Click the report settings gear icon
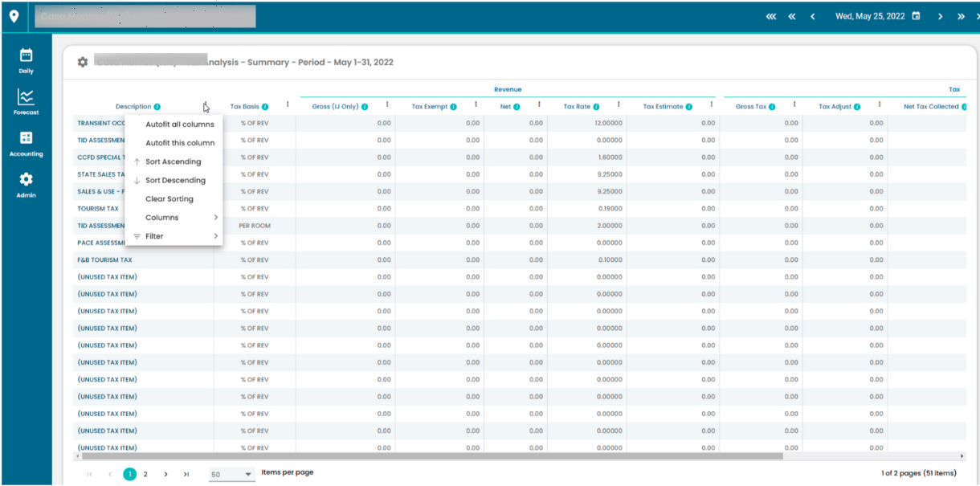This screenshot has height=486, width=980. pyautogui.click(x=83, y=62)
